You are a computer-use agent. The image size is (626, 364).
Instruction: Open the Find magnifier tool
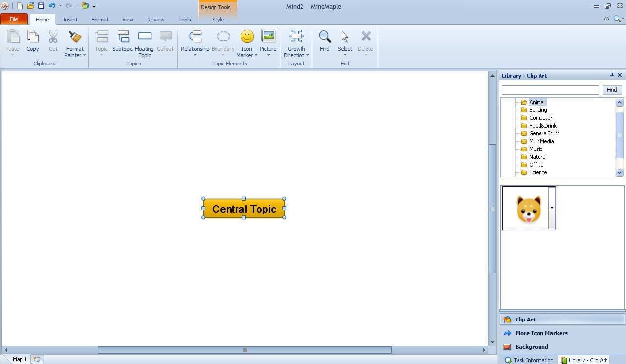(x=324, y=37)
